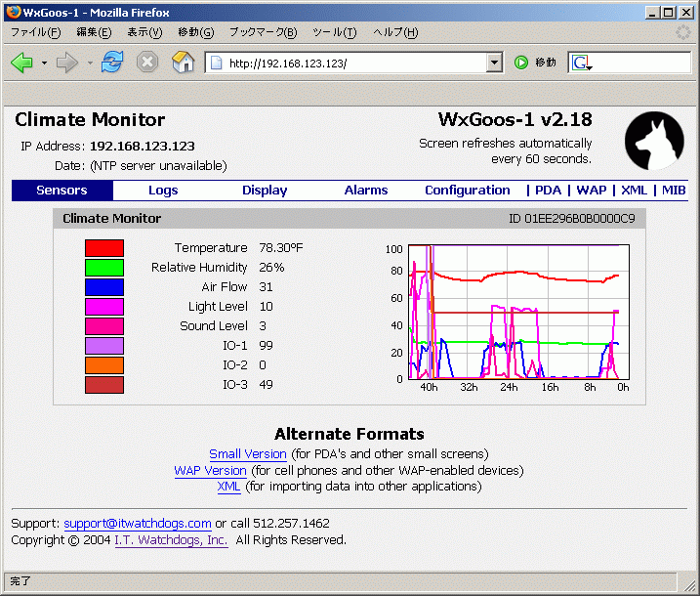Click the green Relative Humidity color swatch
This screenshot has width=700, height=596.
(104, 268)
